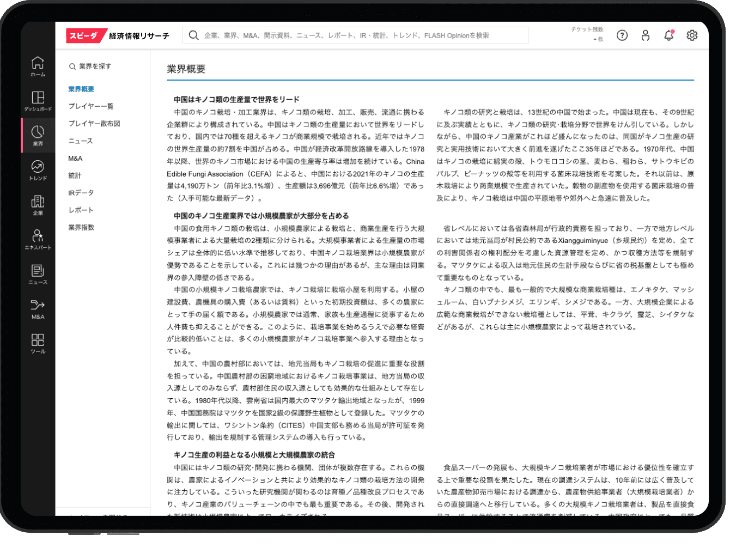Click heading 中国はキノコ類の生産量で世界をリード
The height and width of the screenshot is (560, 730).
236,100
